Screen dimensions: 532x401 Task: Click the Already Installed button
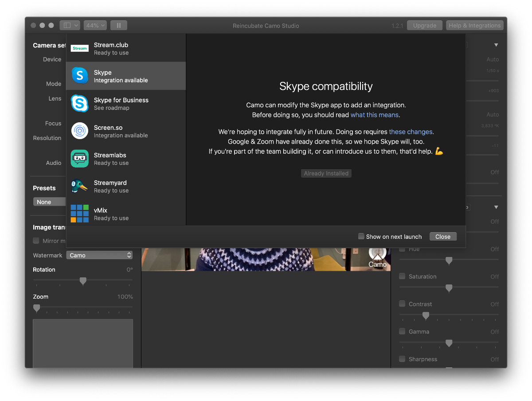pyautogui.click(x=326, y=173)
